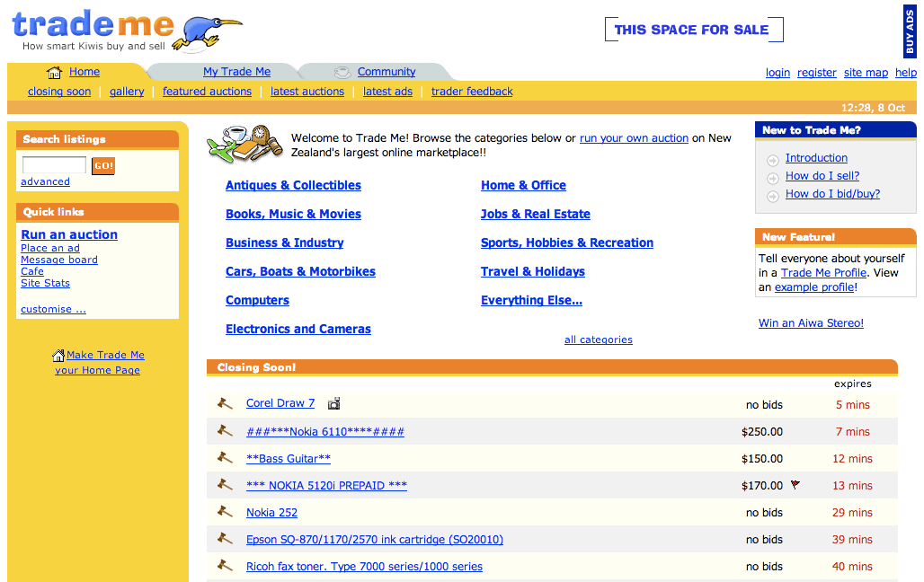This screenshot has height=582, width=924.
Task: Open advanced search link
Action: coord(45,181)
